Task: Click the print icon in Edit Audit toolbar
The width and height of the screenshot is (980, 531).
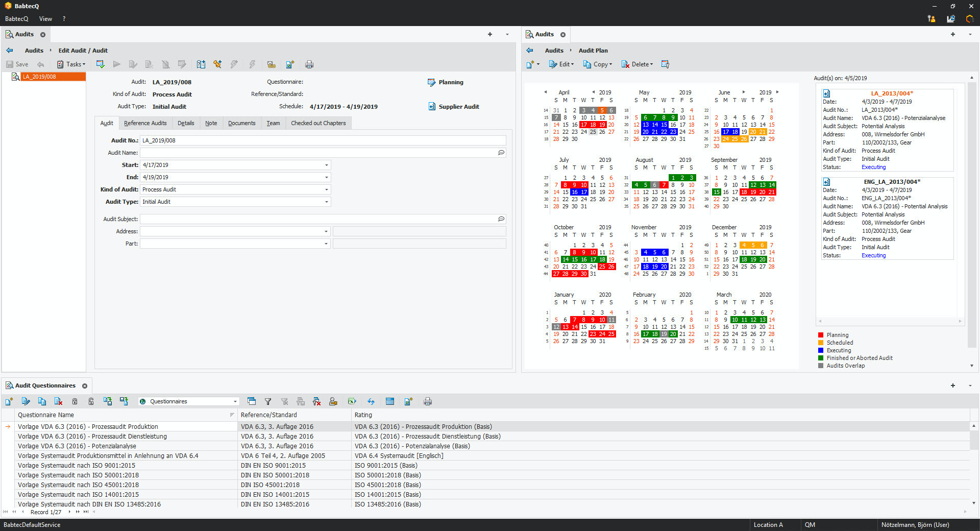Action: 309,64
